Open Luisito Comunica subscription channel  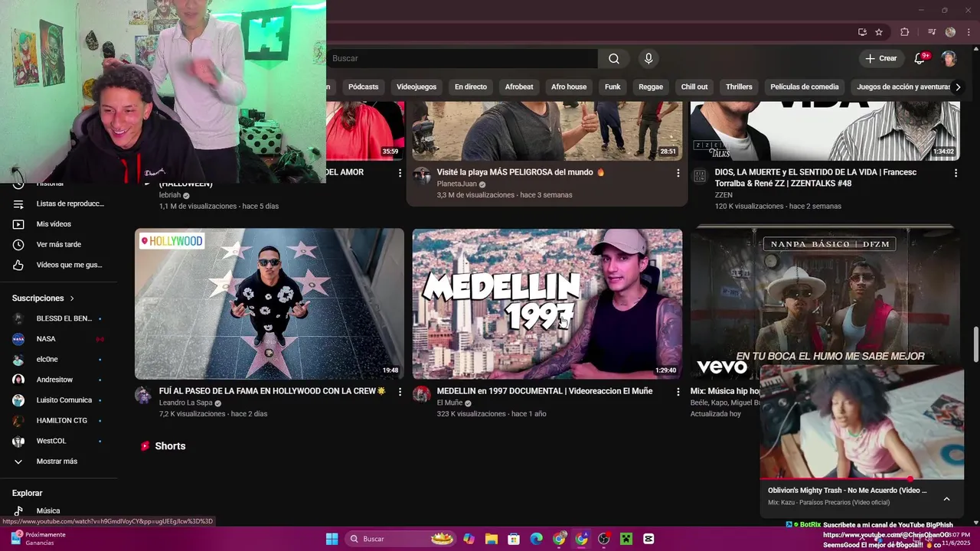tap(58, 400)
